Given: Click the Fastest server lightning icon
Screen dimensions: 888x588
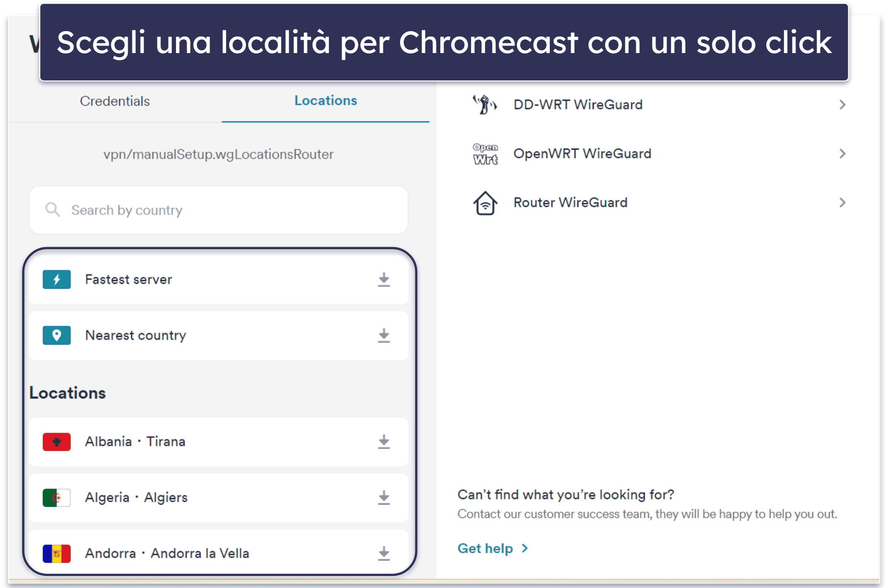Looking at the screenshot, I should point(56,279).
